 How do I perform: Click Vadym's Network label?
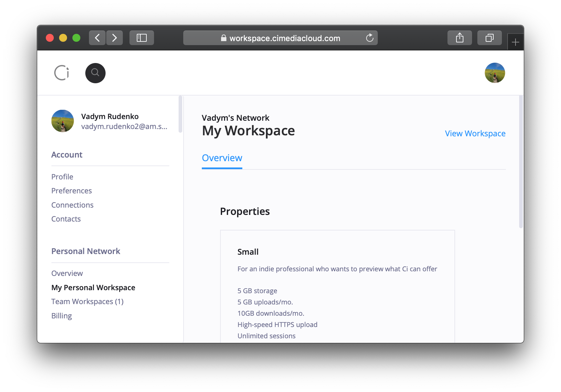[235, 118]
